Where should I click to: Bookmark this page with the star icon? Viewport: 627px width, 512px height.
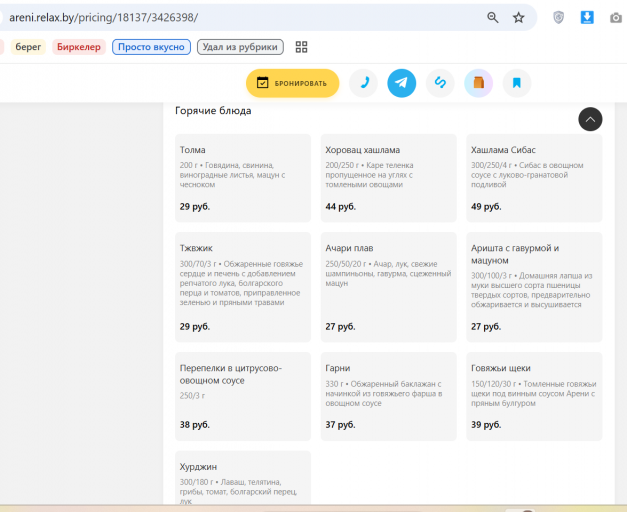[x=519, y=18]
